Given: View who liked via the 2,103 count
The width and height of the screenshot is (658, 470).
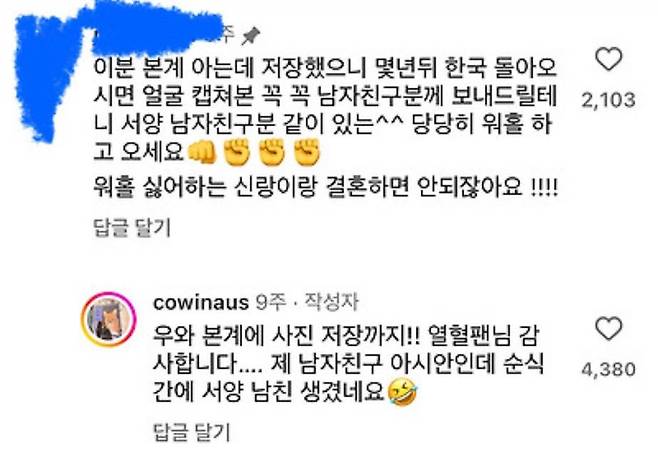Looking at the screenshot, I should pos(608,100).
